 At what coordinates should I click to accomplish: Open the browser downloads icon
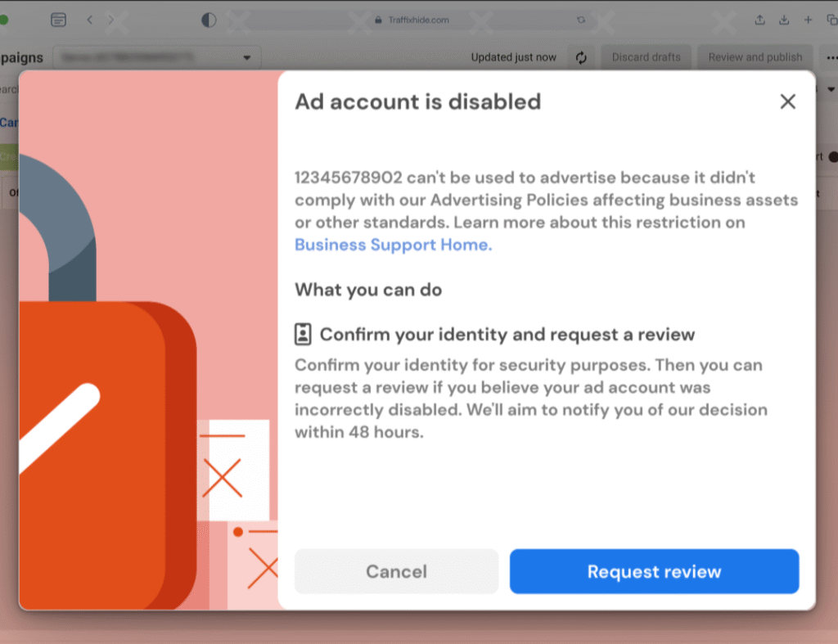[x=783, y=20]
